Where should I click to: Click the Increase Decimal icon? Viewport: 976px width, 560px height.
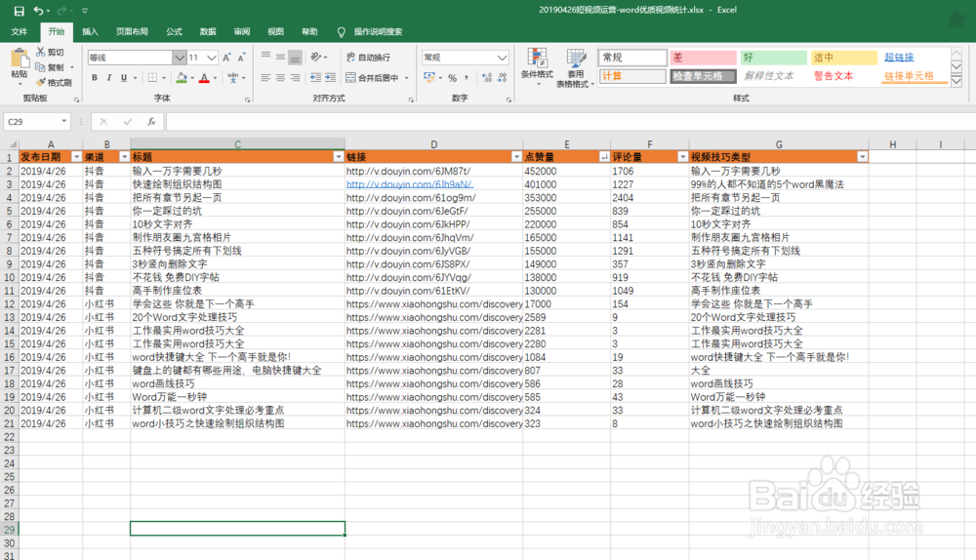[x=487, y=78]
